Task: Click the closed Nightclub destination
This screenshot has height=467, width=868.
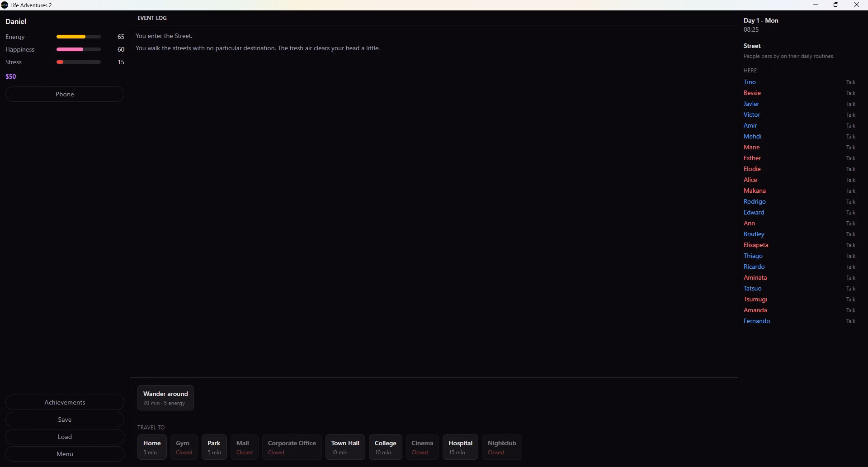Action: [501, 447]
